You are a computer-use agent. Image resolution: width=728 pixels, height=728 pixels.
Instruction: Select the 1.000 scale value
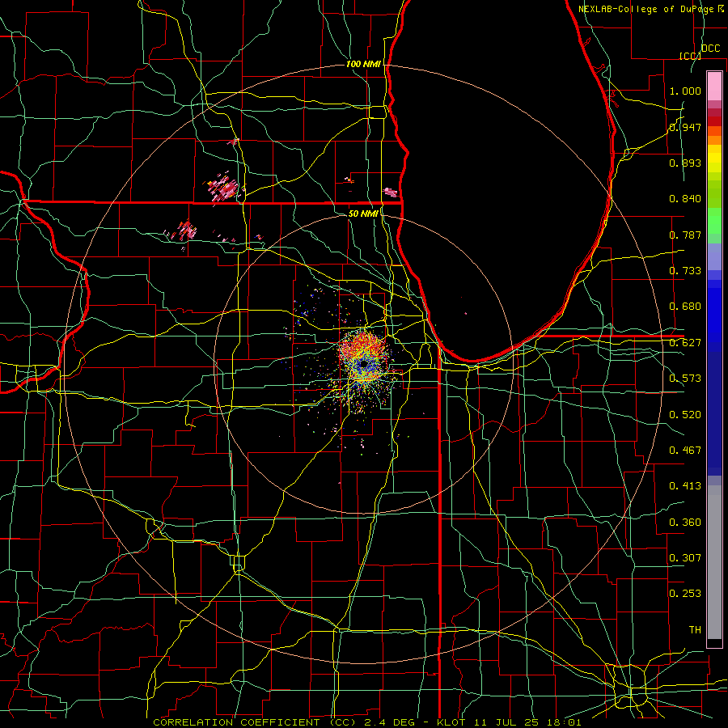[x=685, y=91]
